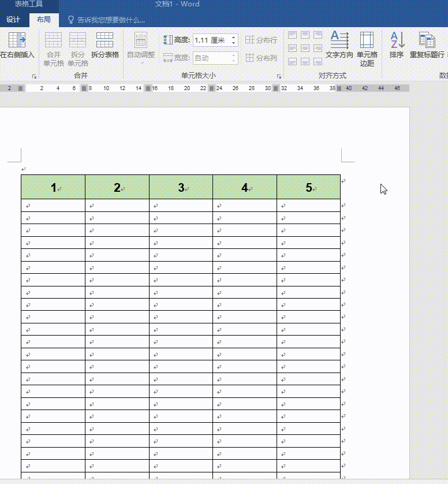Select the Align Top Center icon

pos(305,35)
